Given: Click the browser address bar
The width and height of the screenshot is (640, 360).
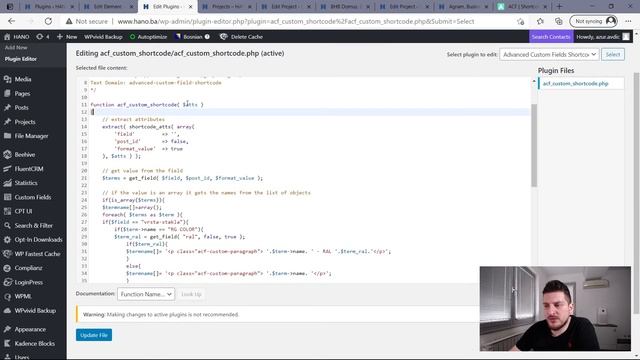Looking at the screenshot, I should (296, 21).
